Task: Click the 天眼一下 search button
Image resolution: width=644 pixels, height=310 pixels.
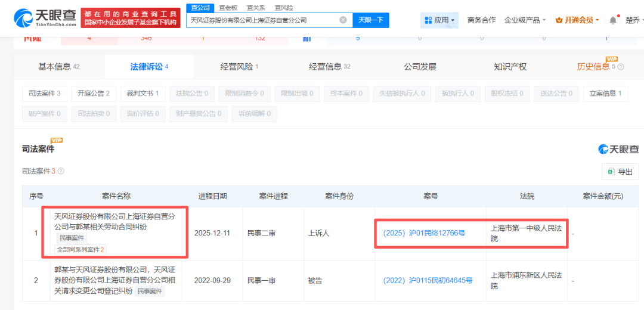Action: click(371, 20)
